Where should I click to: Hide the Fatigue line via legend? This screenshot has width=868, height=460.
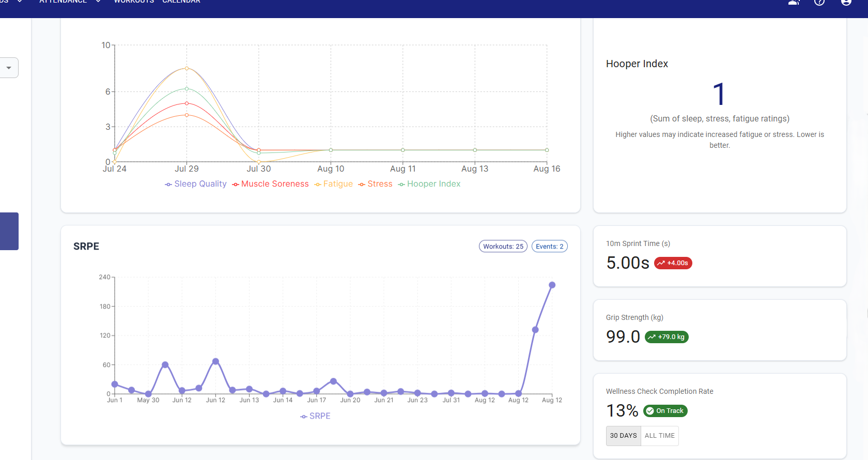333,184
